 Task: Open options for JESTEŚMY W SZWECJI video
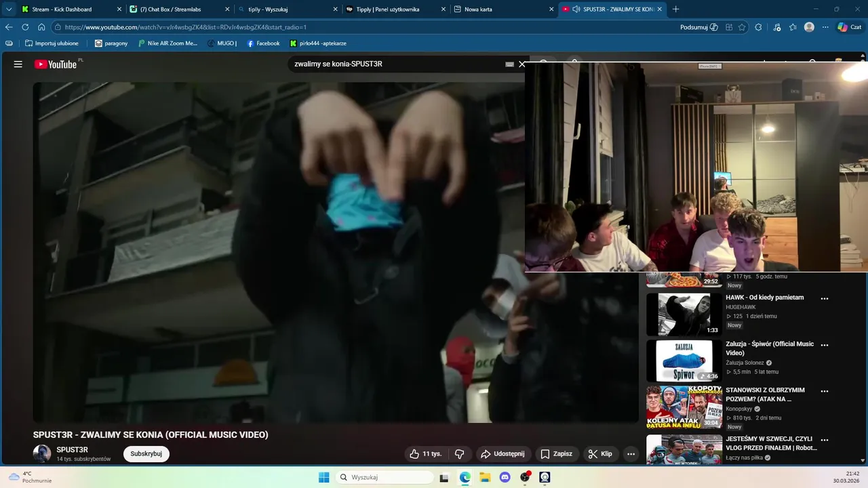point(825,440)
